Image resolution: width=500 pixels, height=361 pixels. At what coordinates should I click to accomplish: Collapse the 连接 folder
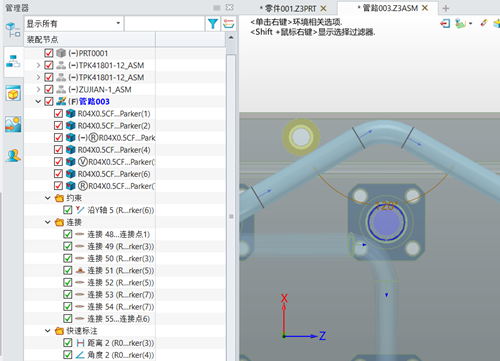click(48, 222)
